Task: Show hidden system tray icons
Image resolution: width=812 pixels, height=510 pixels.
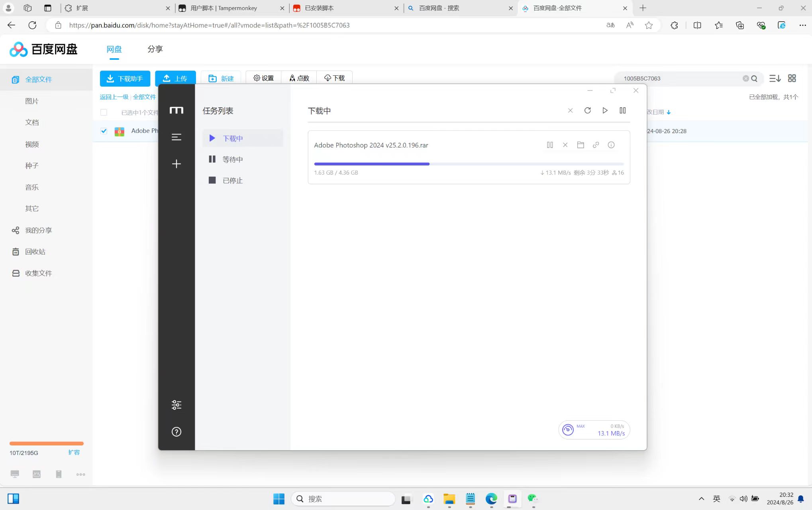Action: [701, 499]
